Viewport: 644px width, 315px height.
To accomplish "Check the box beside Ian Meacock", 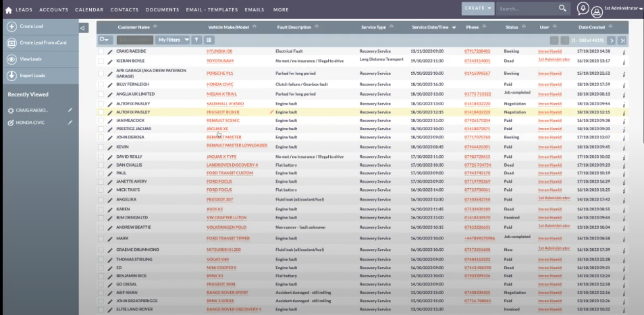I will click(101, 121).
